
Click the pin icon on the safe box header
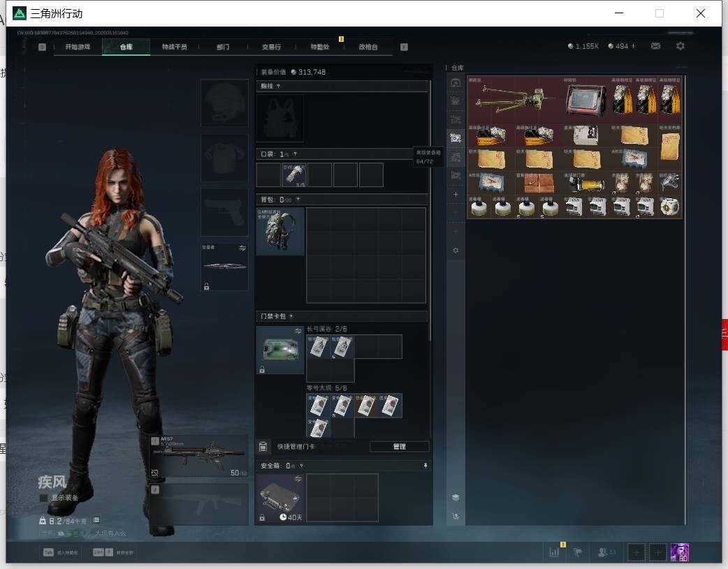[425, 466]
